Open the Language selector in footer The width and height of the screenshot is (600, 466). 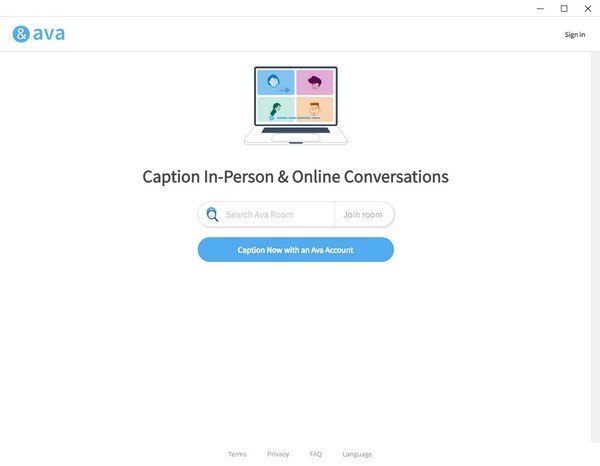357,454
